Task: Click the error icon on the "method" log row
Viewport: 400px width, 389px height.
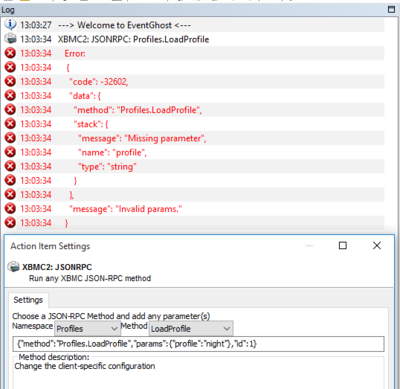Action: click(10, 109)
